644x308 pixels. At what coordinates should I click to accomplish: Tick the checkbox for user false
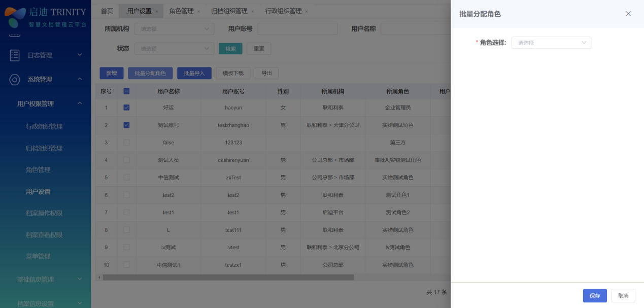point(126,143)
